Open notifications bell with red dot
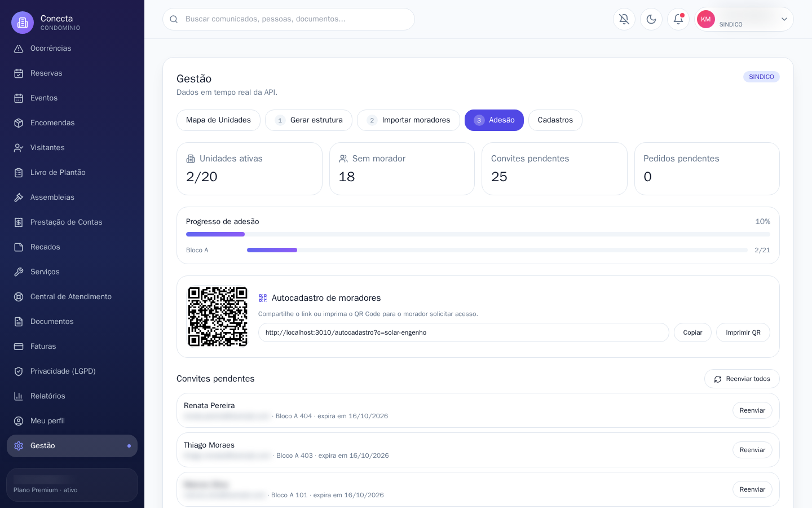 (678, 19)
